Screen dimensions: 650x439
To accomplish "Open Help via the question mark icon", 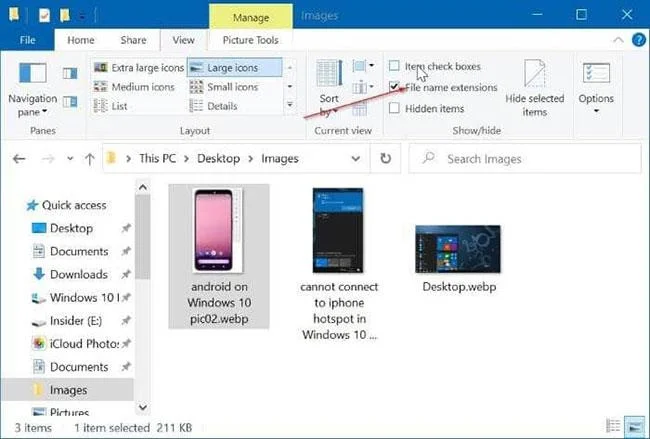I will click(639, 40).
